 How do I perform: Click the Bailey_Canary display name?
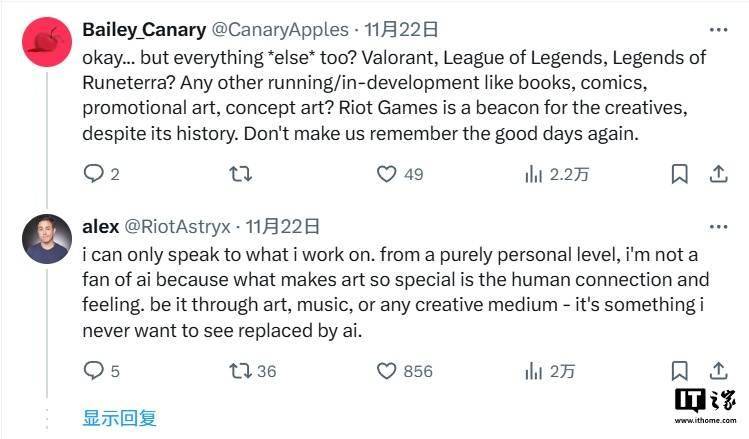click(x=144, y=30)
